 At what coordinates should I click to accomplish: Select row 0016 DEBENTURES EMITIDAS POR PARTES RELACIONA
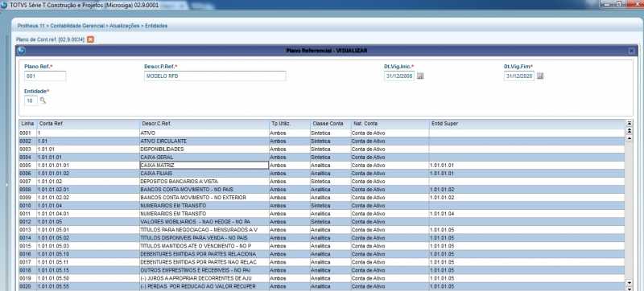pos(322,254)
